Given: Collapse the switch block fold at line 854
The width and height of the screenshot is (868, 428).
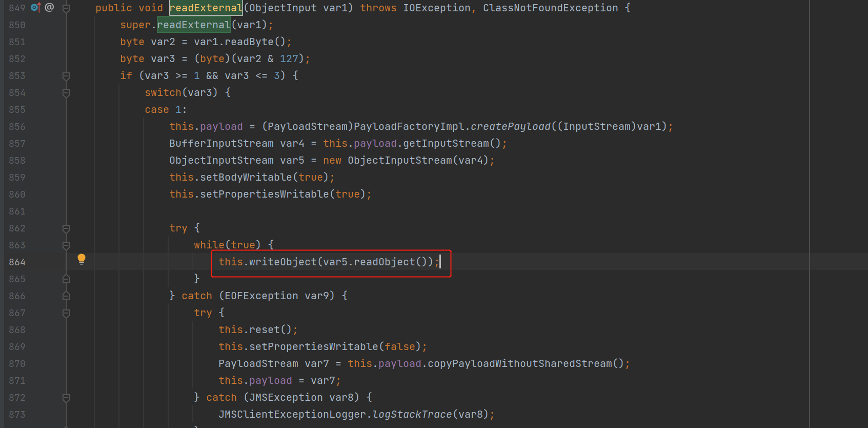Looking at the screenshot, I should click(x=66, y=93).
